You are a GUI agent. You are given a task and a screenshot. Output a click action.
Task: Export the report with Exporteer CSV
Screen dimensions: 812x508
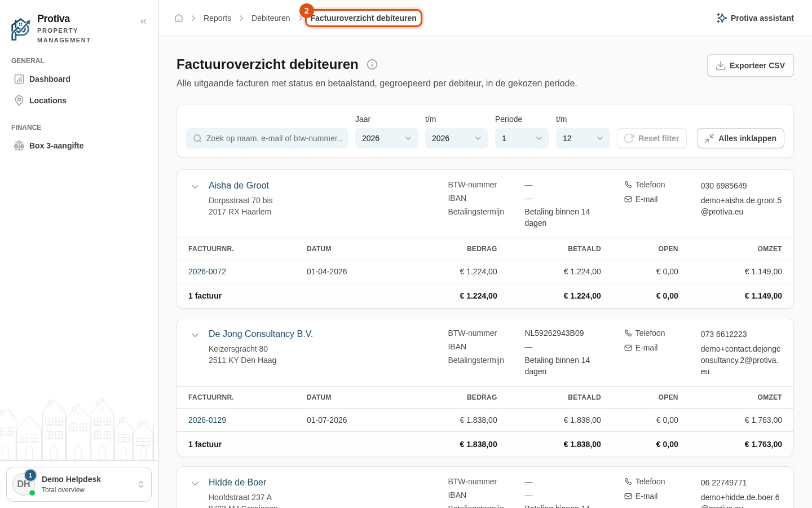750,65
